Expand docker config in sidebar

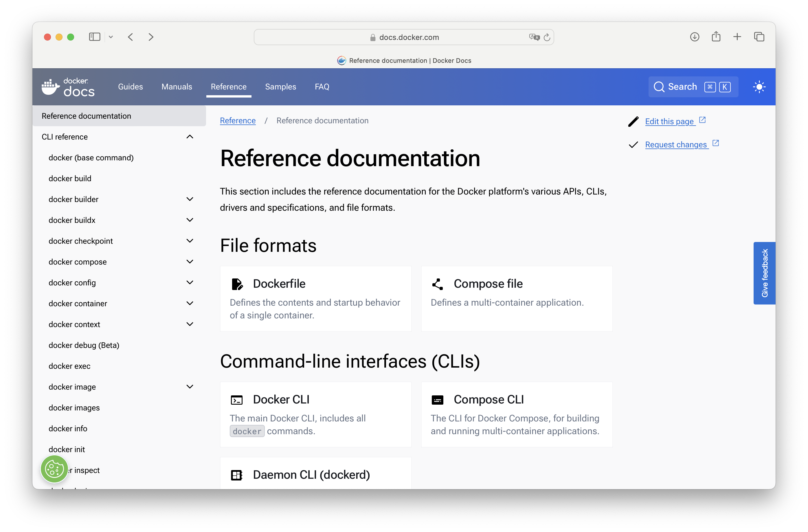point(190,282)
